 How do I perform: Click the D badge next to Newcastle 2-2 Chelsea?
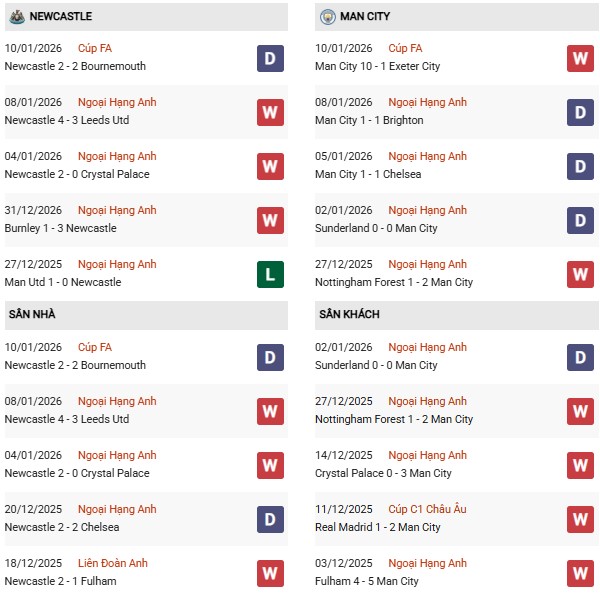click(270, 518)
